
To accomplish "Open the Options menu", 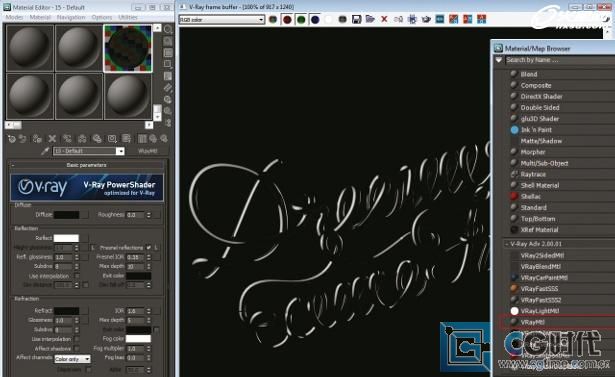I will [102, 17].
